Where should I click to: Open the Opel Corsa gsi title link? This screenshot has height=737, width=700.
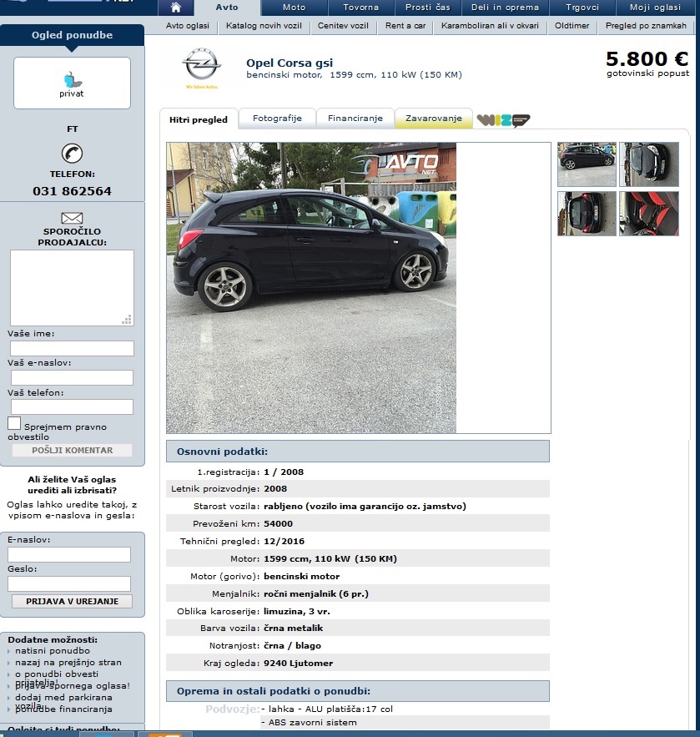point(290,63)
